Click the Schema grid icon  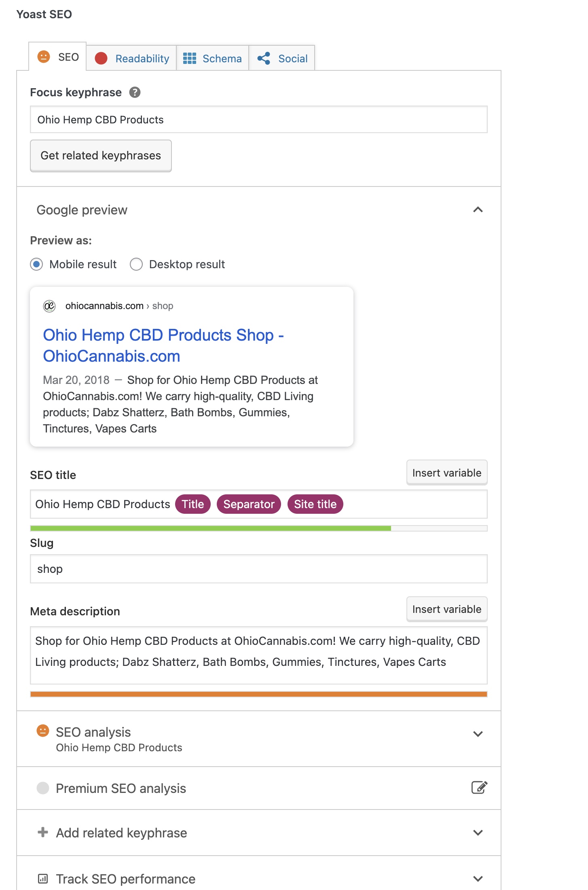(x=189, y=59)
